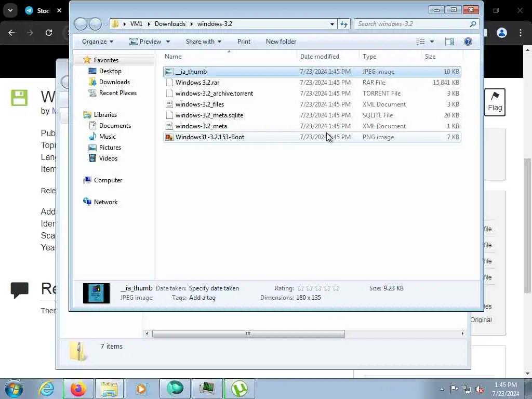Click the Preview button
The height and width of the screenshot is (399, 532).
tap(145, 42)
